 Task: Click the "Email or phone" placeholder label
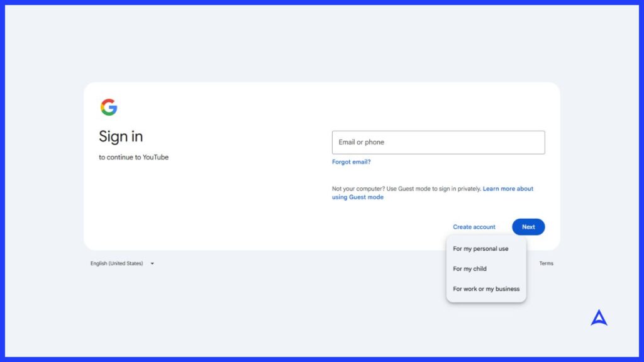[361, 142]
